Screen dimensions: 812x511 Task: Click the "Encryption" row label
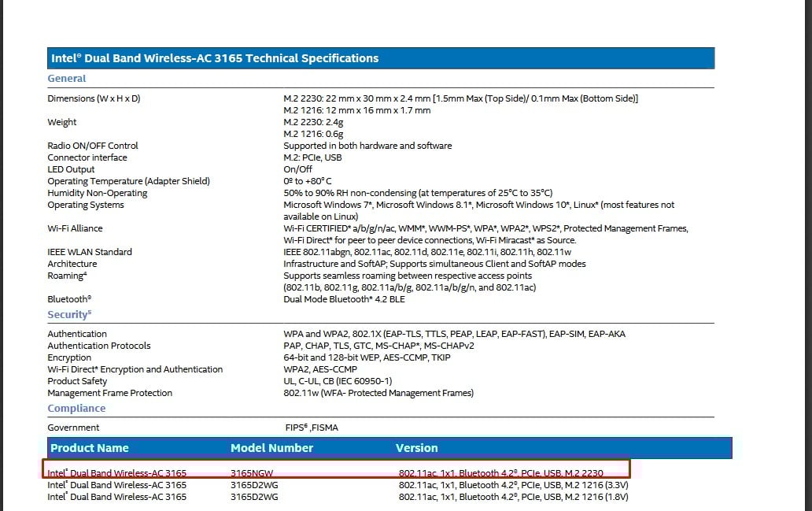click(69, 358)
